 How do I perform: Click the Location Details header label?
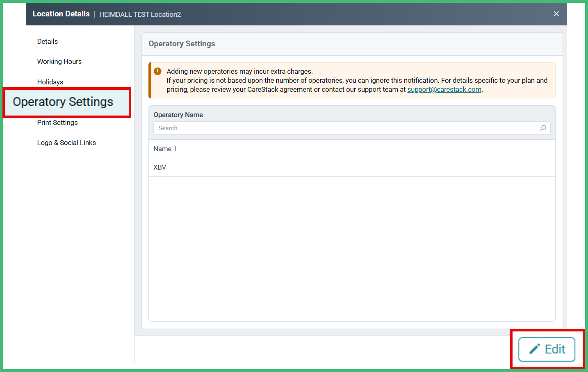click(61, 14)
